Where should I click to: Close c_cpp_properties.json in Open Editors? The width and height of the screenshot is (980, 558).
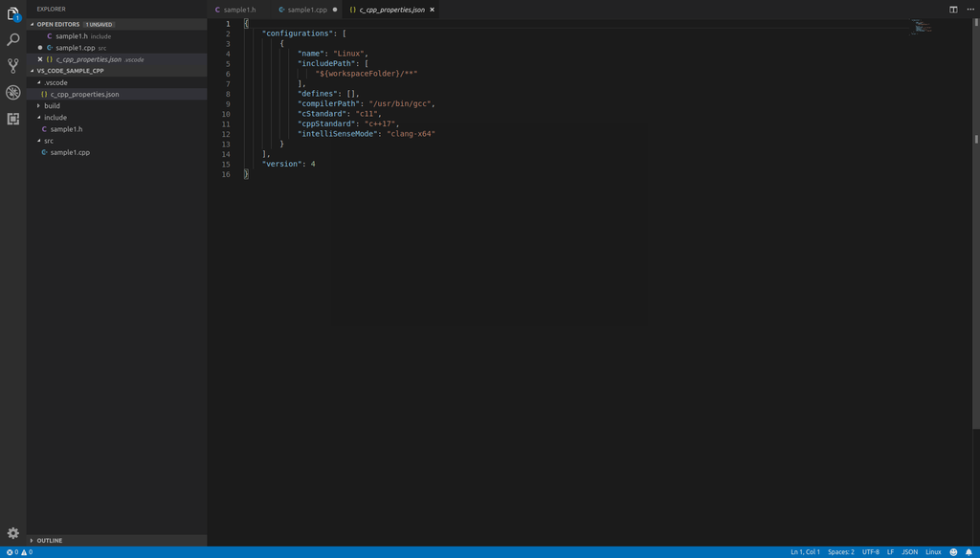pyautogui.click(x=40, y=59)
